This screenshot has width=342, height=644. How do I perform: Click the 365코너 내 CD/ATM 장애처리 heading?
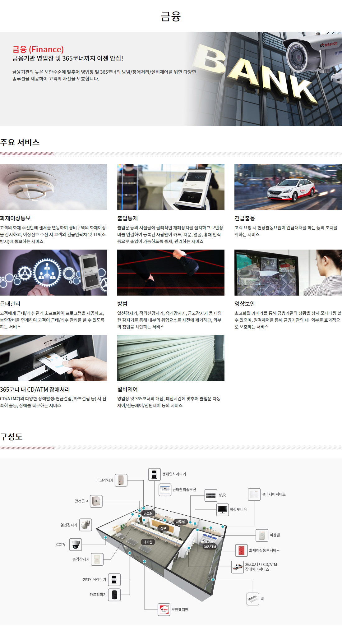click(x=35, y=389)
